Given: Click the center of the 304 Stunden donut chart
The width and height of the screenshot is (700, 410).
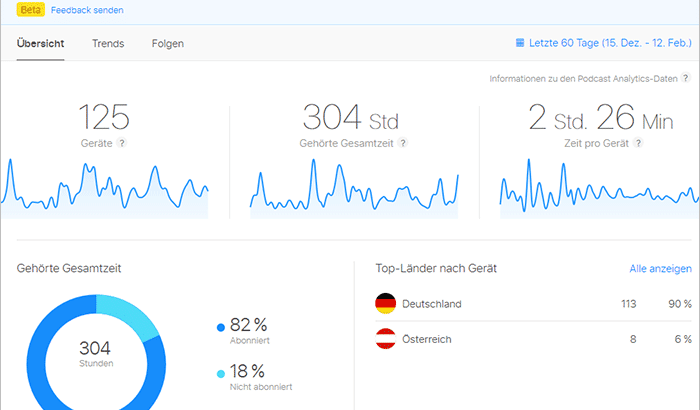Looking at the screenshot, I should 97,352.
